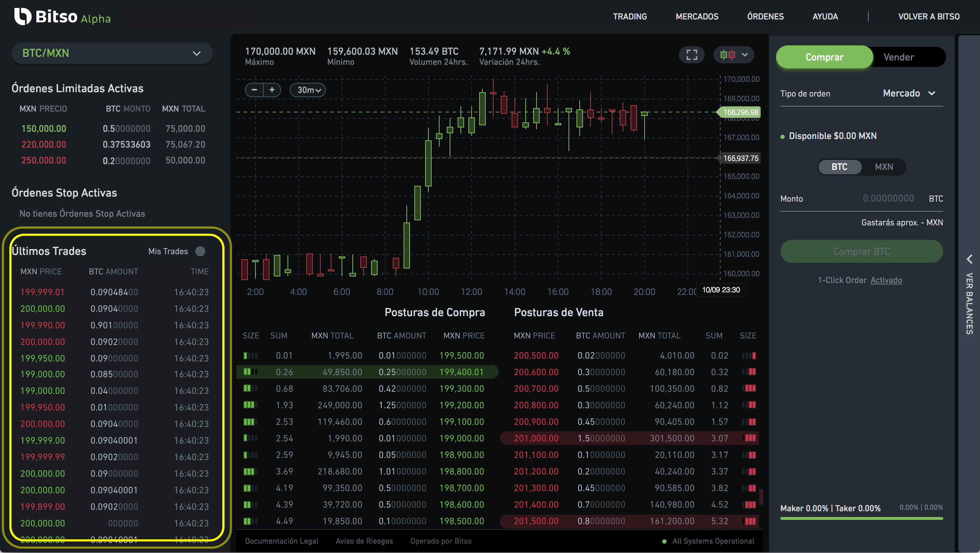Switch to Vender side
This screenshot has width=980, height=553.
tap(898, 57)
